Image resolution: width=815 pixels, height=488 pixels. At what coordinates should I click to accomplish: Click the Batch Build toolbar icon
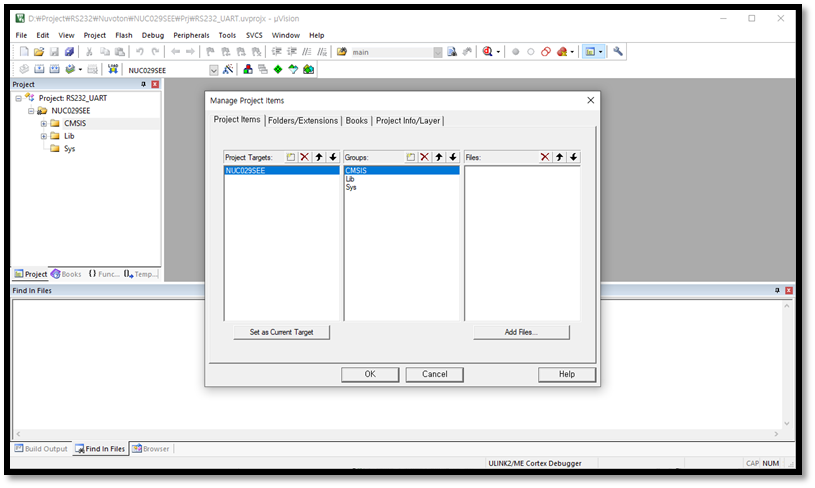[70, 69]
